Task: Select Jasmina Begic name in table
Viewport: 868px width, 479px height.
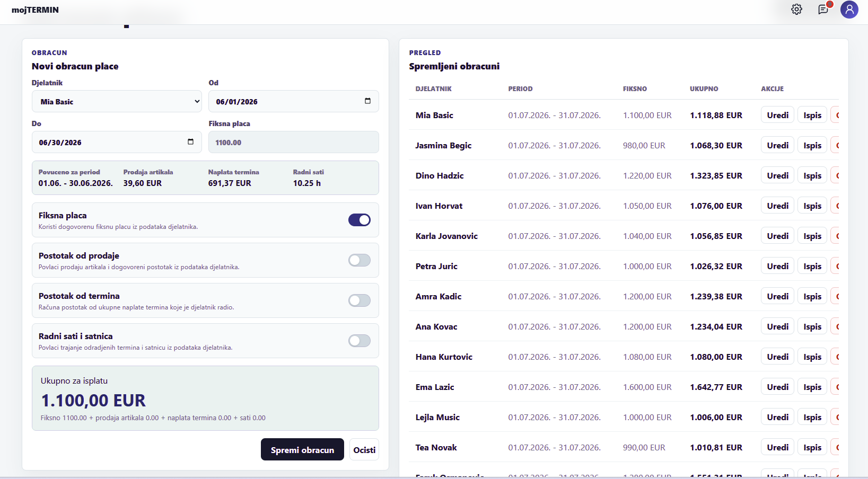Action: tap(443, 145)
